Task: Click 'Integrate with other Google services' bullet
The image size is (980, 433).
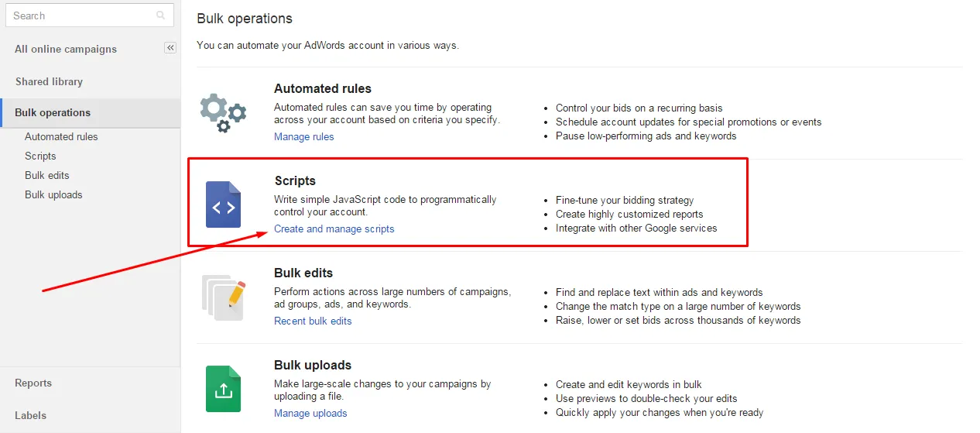Action: [x=636, y=228]
